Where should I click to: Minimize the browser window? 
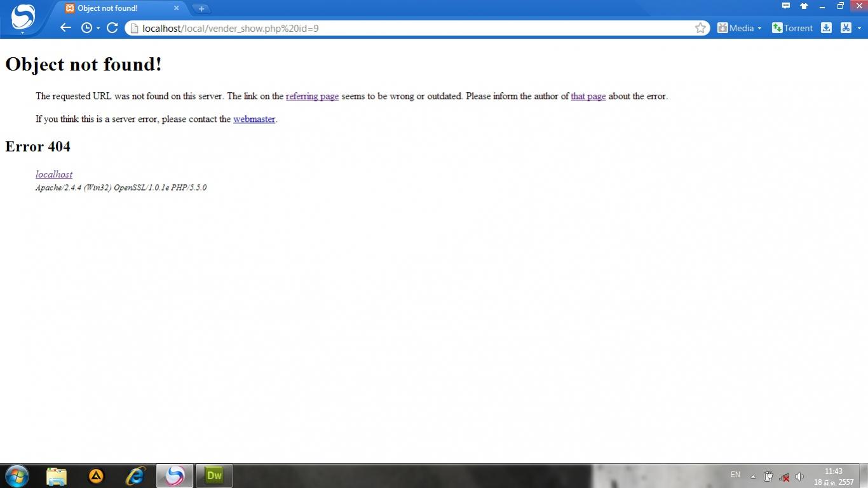point(822,6)
